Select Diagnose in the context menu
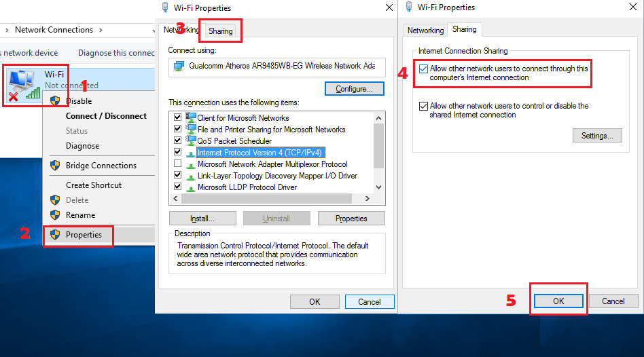 coord(83,146)
